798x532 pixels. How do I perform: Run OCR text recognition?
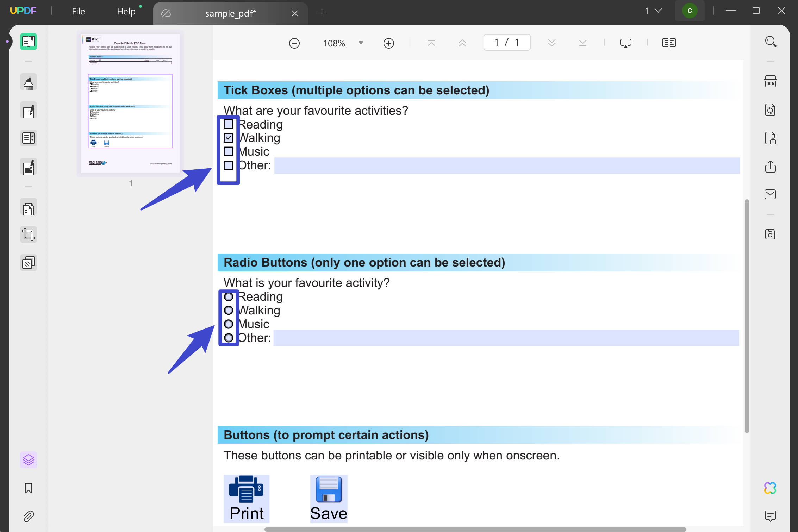click(771, 82)
